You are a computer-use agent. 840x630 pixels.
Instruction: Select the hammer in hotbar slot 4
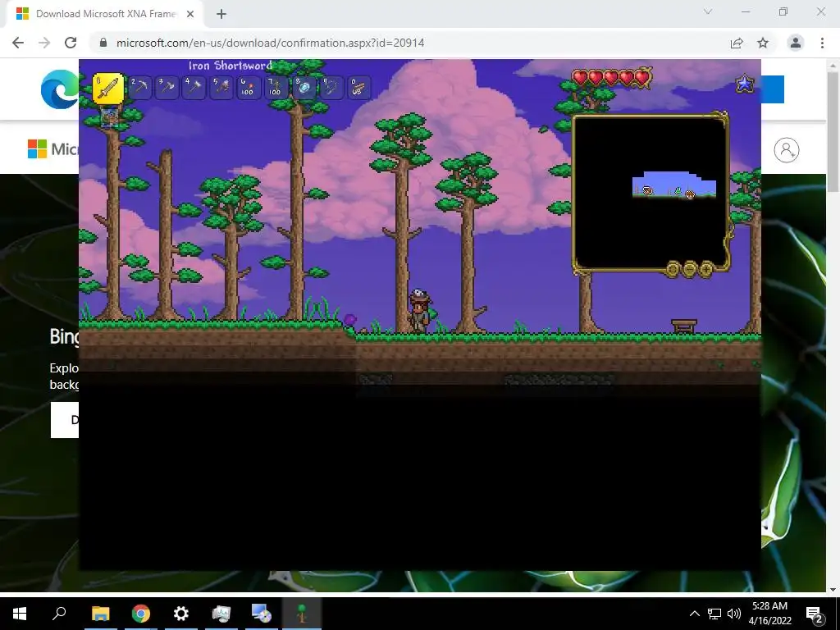click(194, 87)
